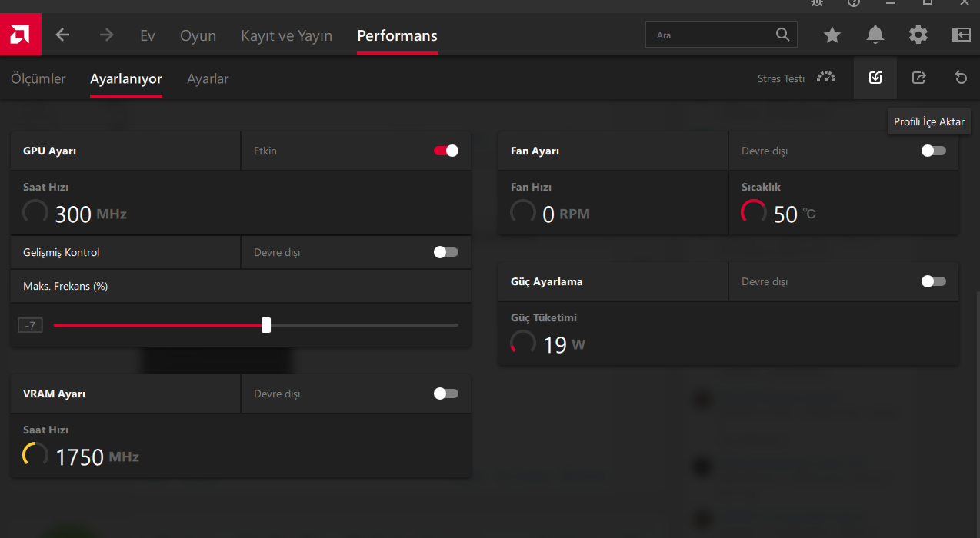
Task: Click the AMD logo home icon
Action: click(20, 35)
